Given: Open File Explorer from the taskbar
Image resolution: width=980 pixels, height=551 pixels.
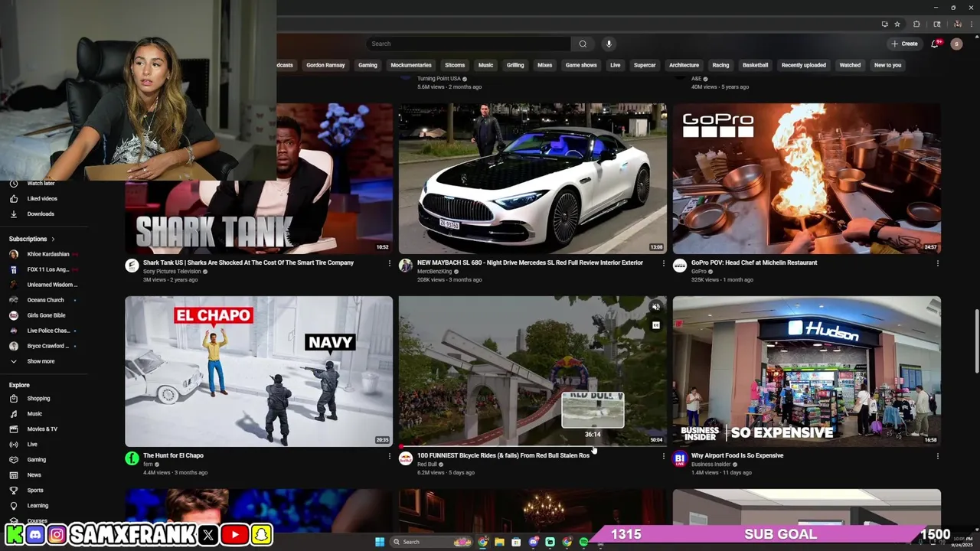Looking at the screenshot, I should 499,542.
